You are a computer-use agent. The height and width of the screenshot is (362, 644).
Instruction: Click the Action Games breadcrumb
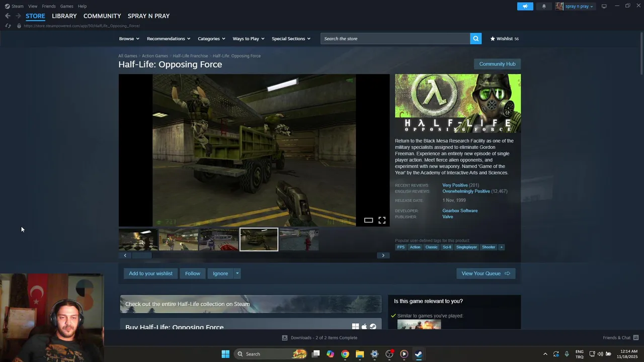pos(155,56)
